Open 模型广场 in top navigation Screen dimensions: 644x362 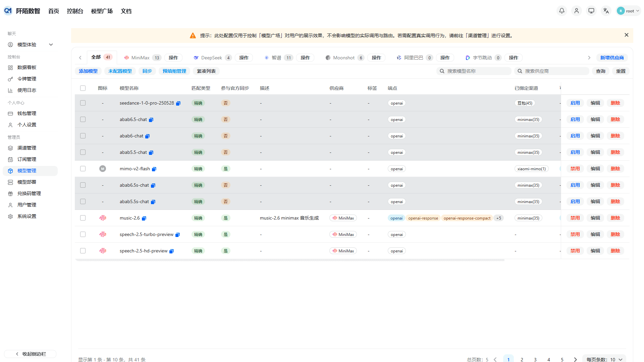[102, 11]
